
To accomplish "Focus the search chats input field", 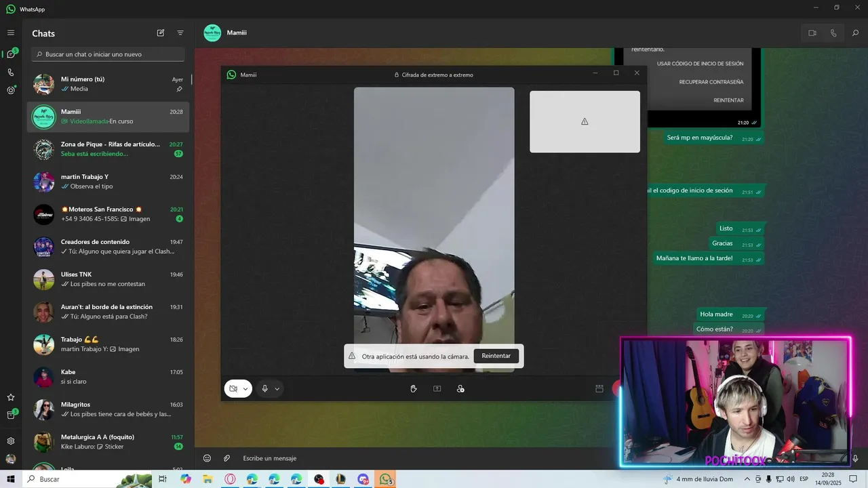I will 108,54.
